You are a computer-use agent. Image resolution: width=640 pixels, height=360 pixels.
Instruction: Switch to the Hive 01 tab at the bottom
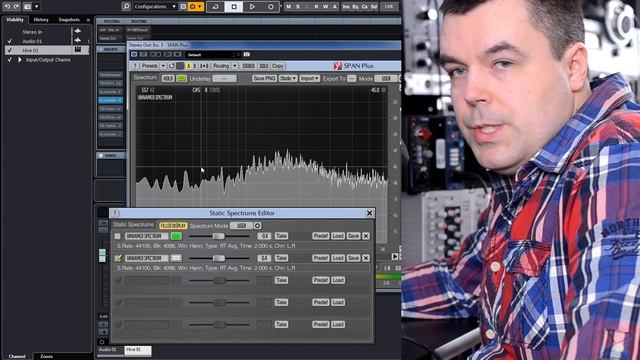(138, 350)
